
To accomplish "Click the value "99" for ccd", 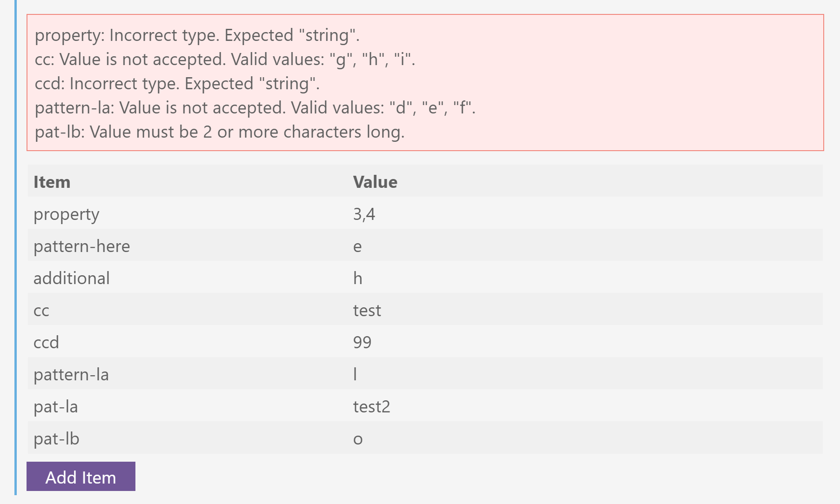I will click(x=363, y=342).
